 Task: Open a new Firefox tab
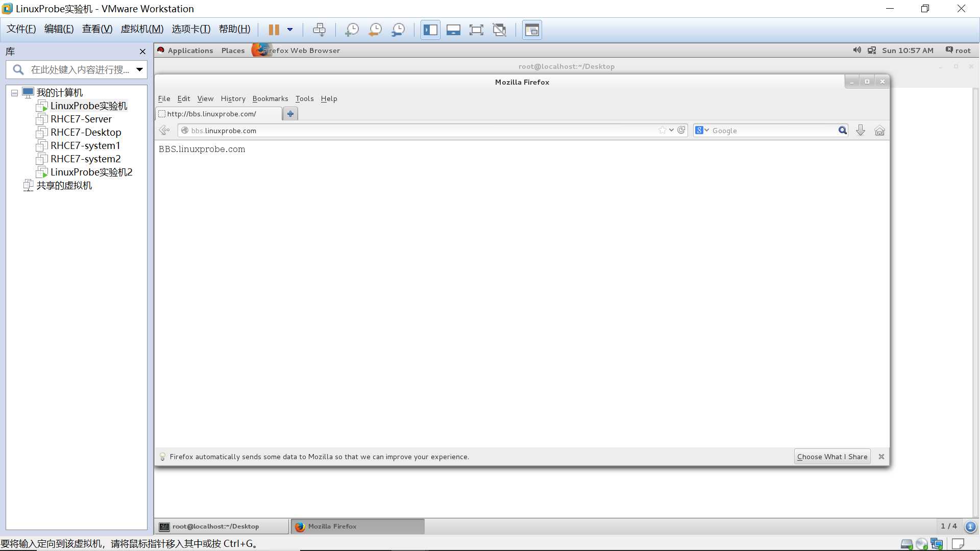click(290, 114)
